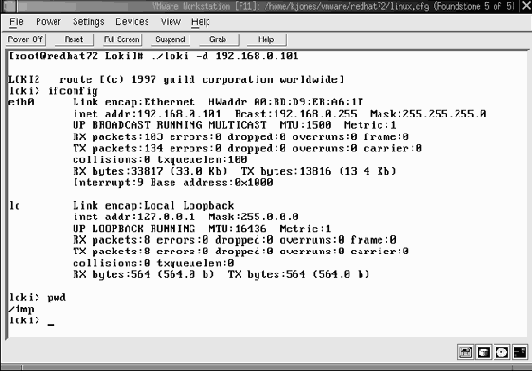
Task: Click the VMware Workstation title bar text
Action: point(334,6)
